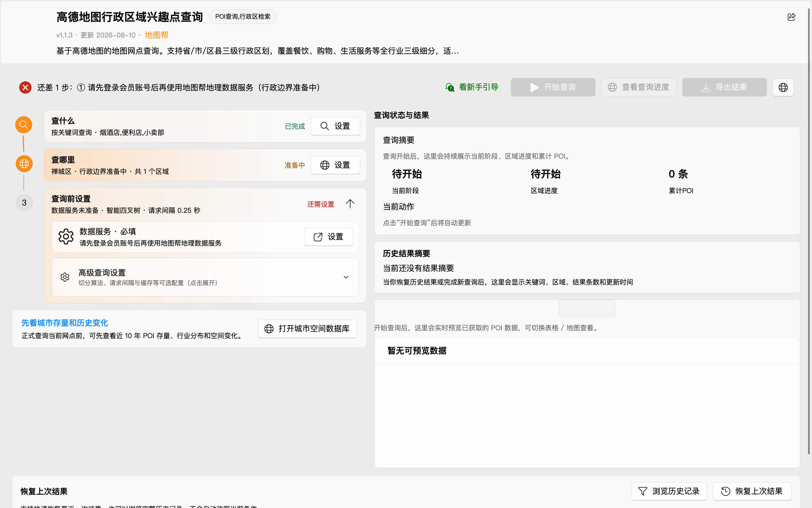Click 先看城市存量和历史变化 heading link

click(65, 323)
